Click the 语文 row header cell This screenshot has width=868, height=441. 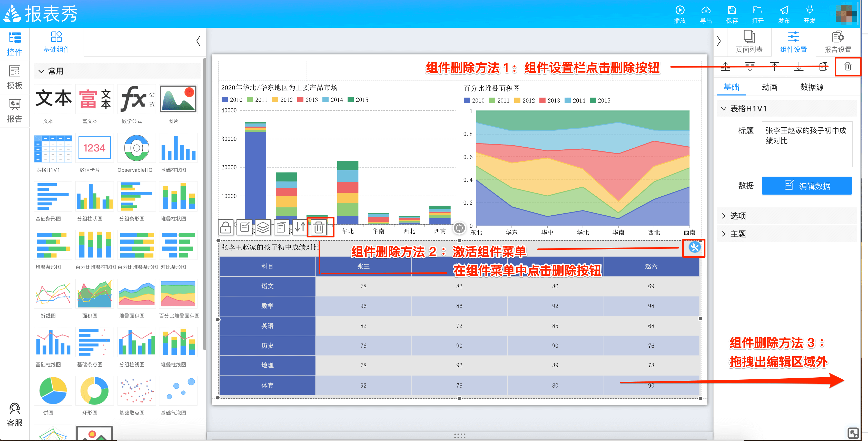tap(267, 286)
